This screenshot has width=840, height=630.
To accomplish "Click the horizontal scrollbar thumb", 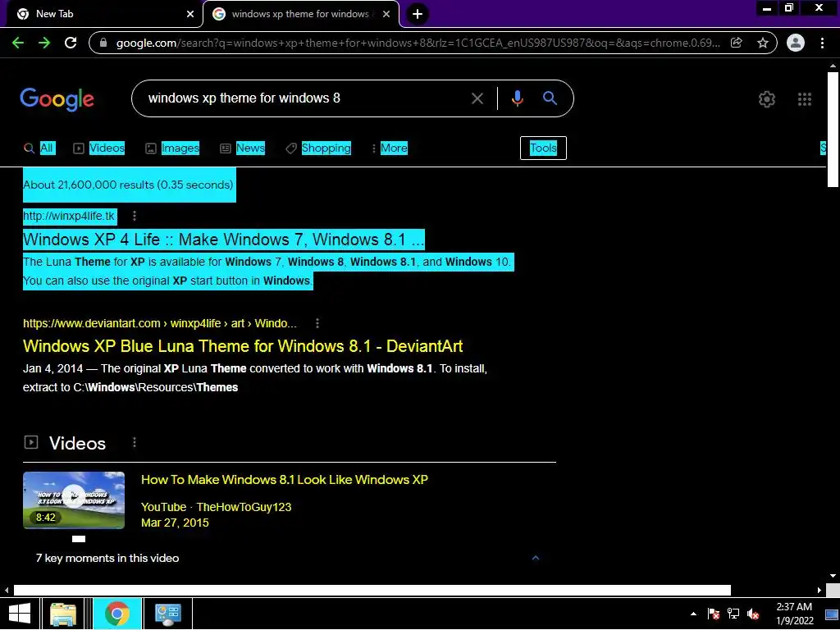I will tap(372, 590).
